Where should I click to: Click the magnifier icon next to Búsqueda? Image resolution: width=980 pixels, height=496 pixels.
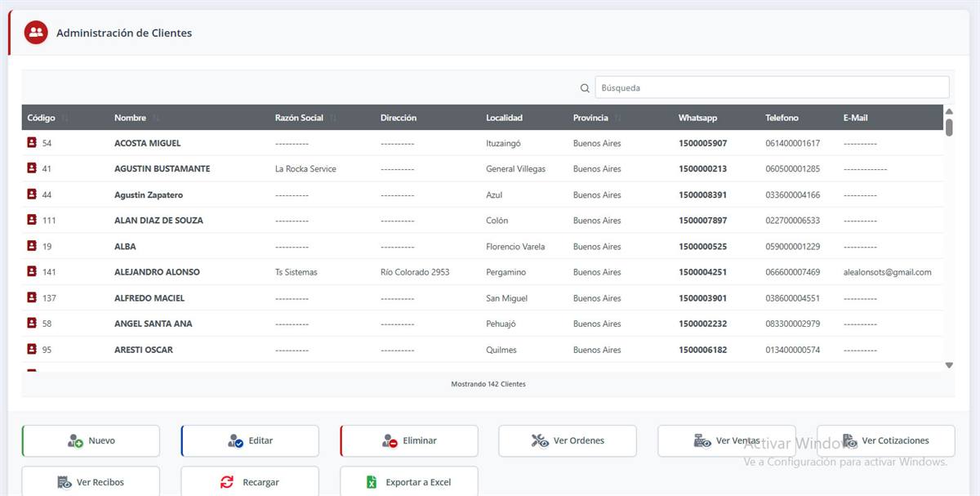pos(585,88)
